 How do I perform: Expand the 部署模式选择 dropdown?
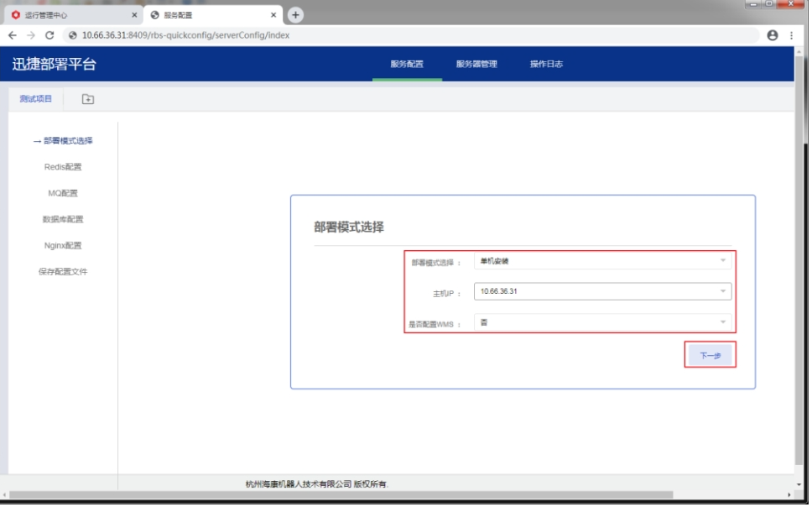602,261
